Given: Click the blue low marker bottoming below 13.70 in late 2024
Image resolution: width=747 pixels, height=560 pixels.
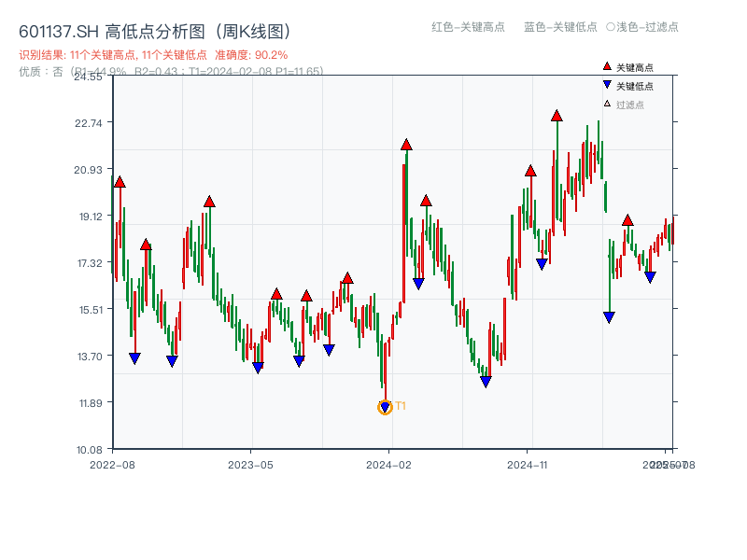Looking at the screenshot, I should [486, 382].
